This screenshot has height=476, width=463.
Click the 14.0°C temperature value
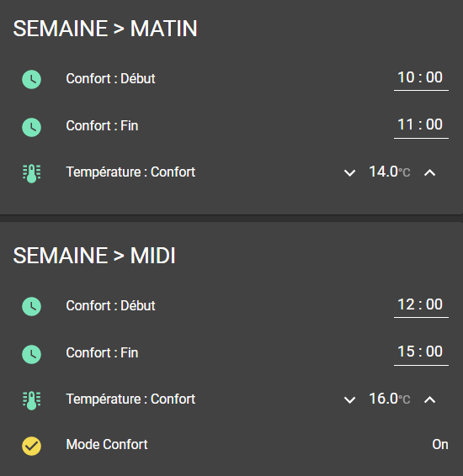tap(390, 172)
